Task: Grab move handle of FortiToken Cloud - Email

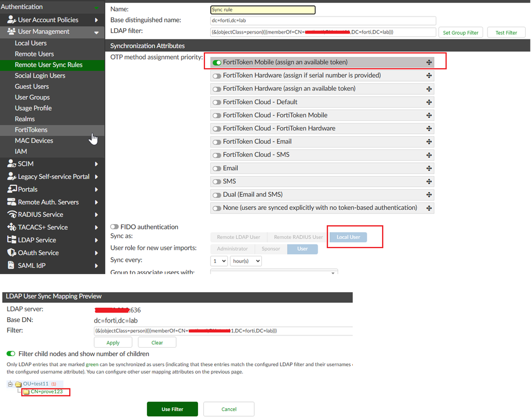Action: (429, 142)
